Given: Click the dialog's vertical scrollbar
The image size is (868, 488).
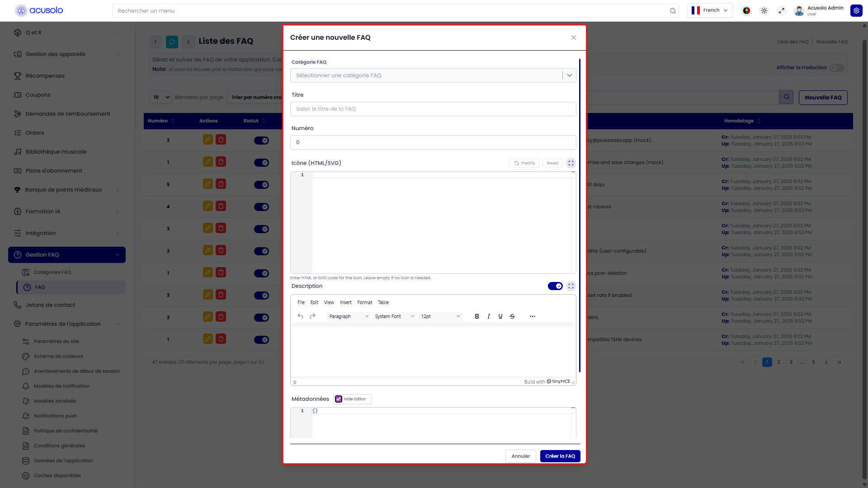Looking at the screenshot, I should (x=580, y=215).
